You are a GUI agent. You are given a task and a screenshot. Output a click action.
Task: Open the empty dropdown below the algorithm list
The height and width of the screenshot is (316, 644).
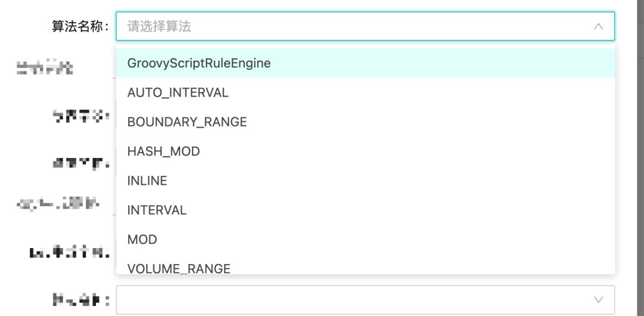click(x=358, y=300)
